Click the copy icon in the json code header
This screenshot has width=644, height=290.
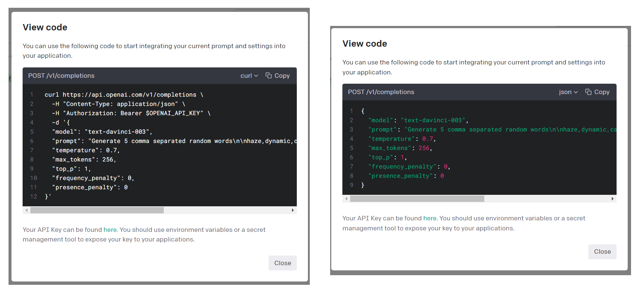(x=588, y=92)
